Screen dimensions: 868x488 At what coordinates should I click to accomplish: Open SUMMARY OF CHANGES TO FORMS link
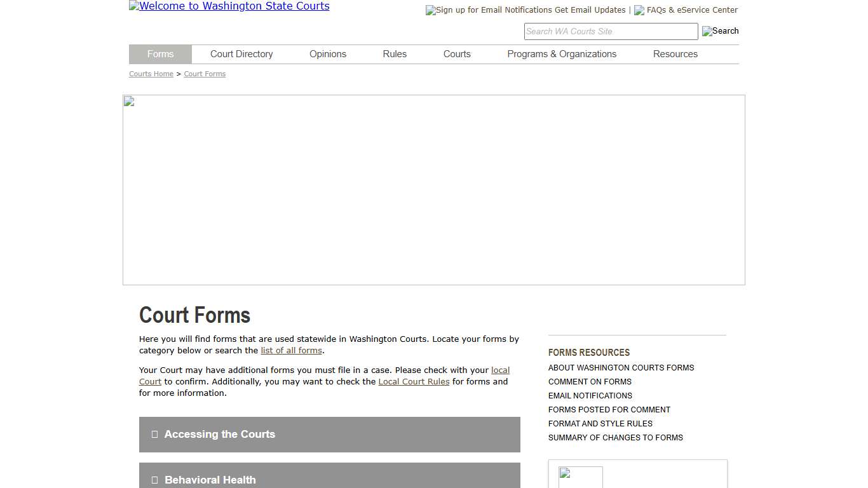click(615, 437)
